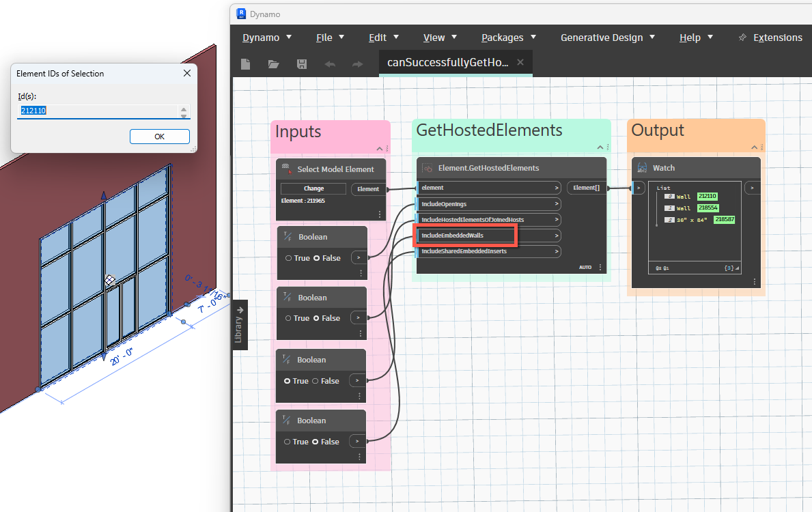Click chevron on includeHostedElementsOfJoinedHosts port
The image size is (812, 512).
[x=557, y=220]
